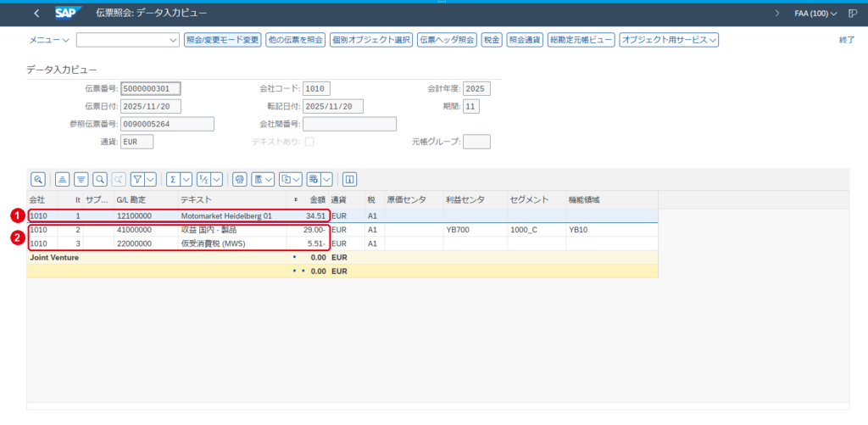This screenshot has width=868, height=425.
Task: Click the Find Next icon
Action: click(119, 179)
